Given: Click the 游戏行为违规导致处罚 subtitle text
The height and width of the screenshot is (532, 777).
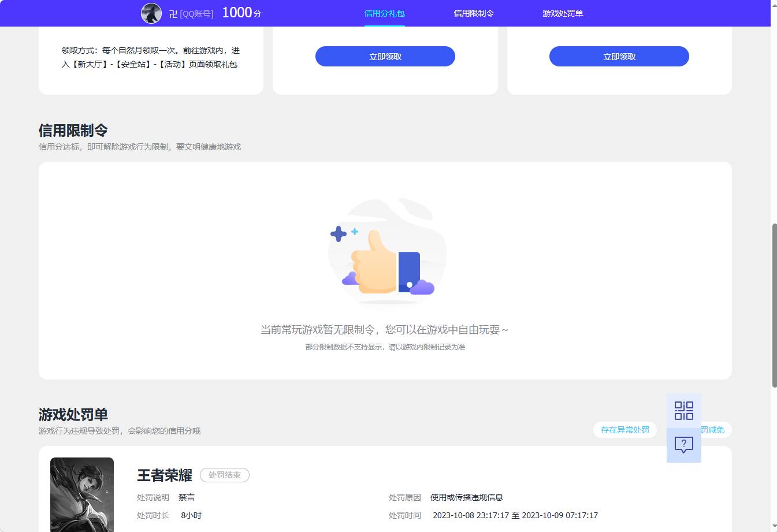Looking at the screenshot, I should pyautogui.click(x=120, y=431).
